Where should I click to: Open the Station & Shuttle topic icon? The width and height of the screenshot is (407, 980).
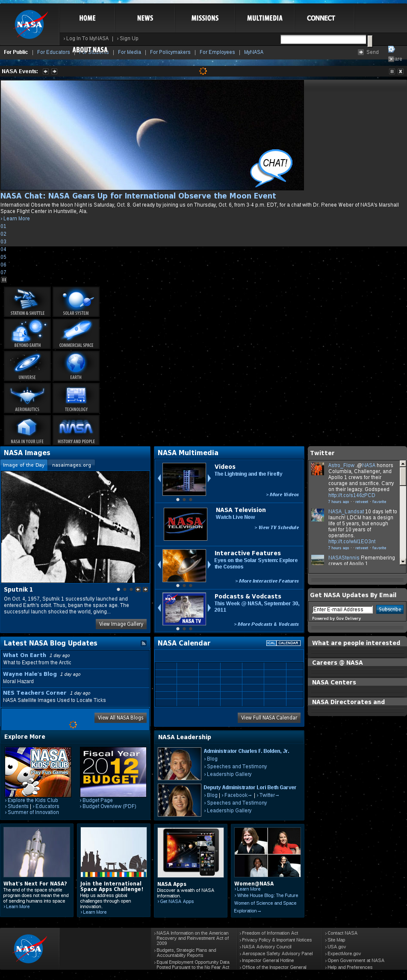pyautogui.click(x=27, y=302)
